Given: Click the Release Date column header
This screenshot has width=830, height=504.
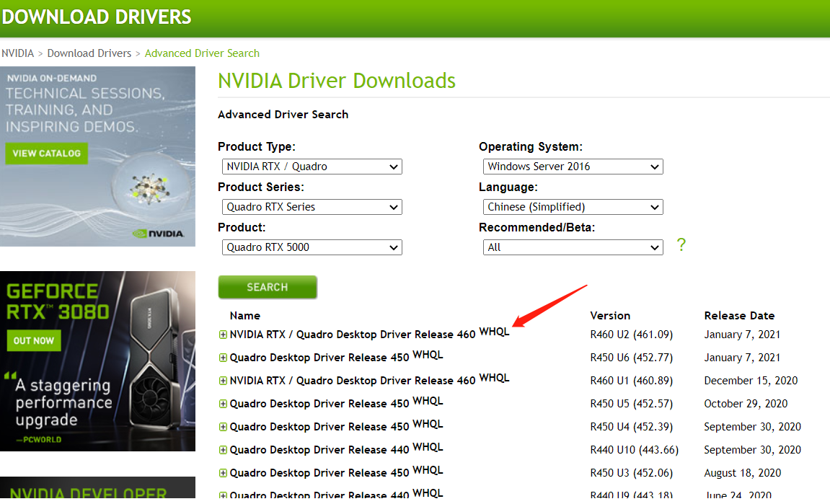Looking at the screenshot, I should coord(739,316).
